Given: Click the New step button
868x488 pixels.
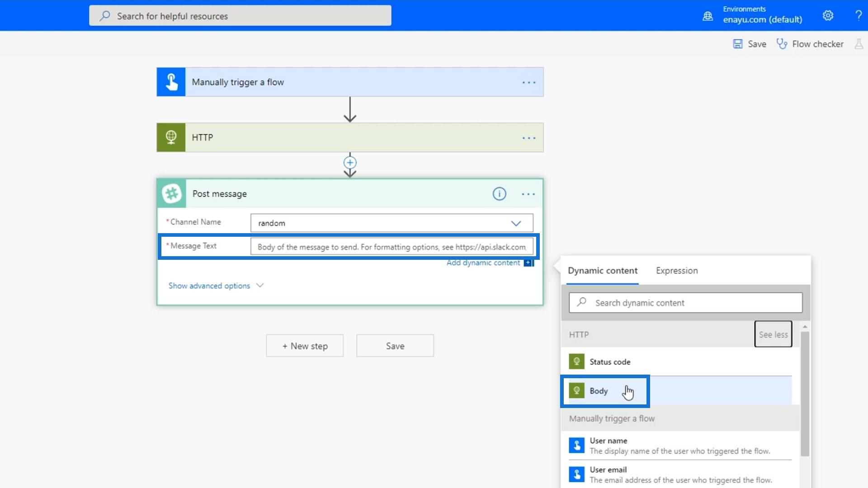Looking at the screenshot, I should [305, 346].
